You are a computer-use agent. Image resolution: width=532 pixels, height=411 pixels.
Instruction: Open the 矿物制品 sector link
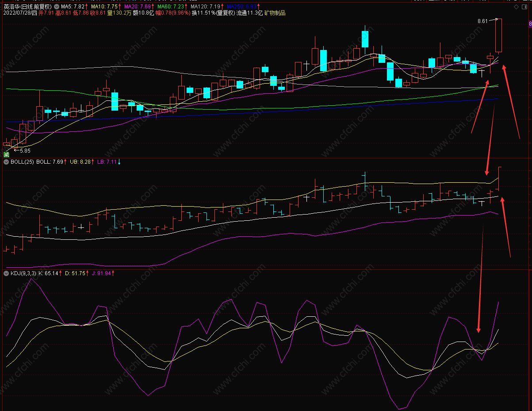(x=275, y=13)
